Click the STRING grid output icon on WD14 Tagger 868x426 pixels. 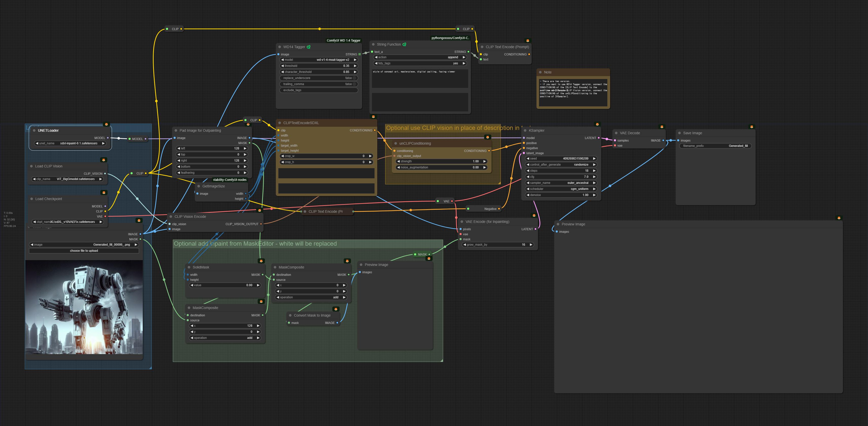[x=360, y=54]
